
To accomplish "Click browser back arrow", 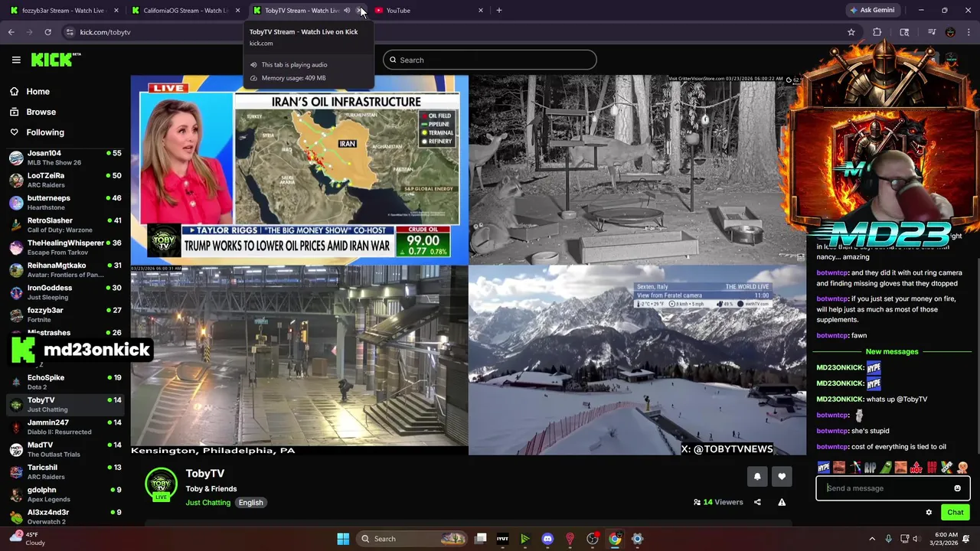I will click(11, 32).
